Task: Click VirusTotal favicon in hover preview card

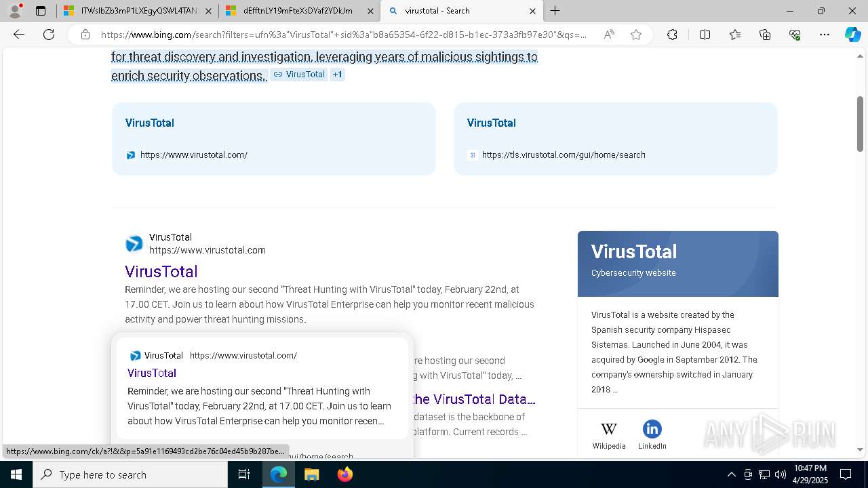Action: pyautogui.click(x=136, y=356)
